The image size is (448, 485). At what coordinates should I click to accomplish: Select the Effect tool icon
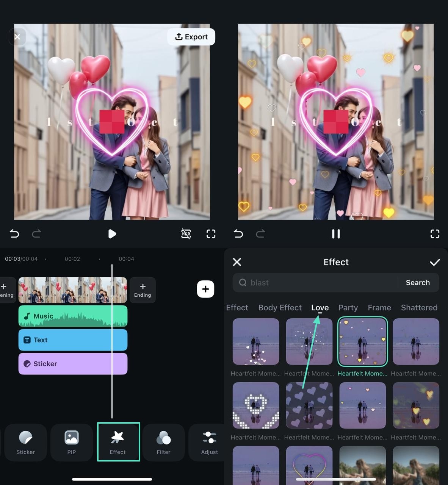(118, 440)
